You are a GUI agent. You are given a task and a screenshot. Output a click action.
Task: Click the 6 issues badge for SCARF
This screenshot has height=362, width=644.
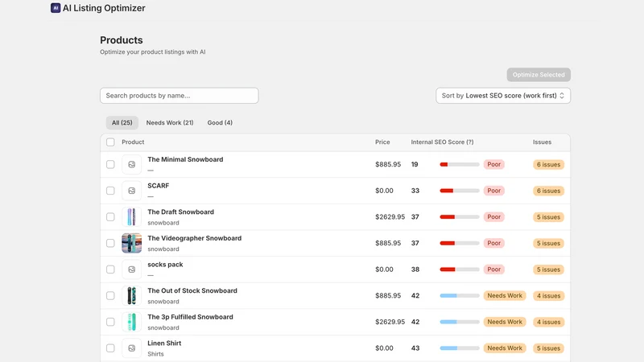548,191
